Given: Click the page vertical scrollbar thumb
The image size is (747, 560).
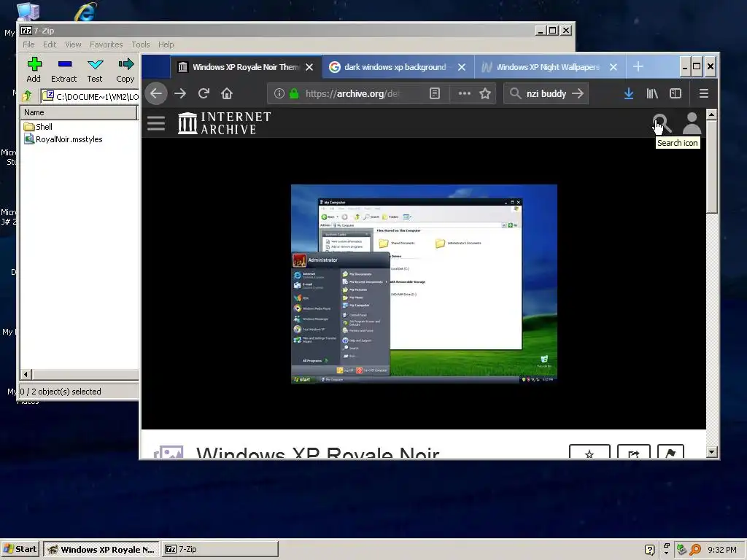Looking at the screenshot, I should tap(712, 167).
